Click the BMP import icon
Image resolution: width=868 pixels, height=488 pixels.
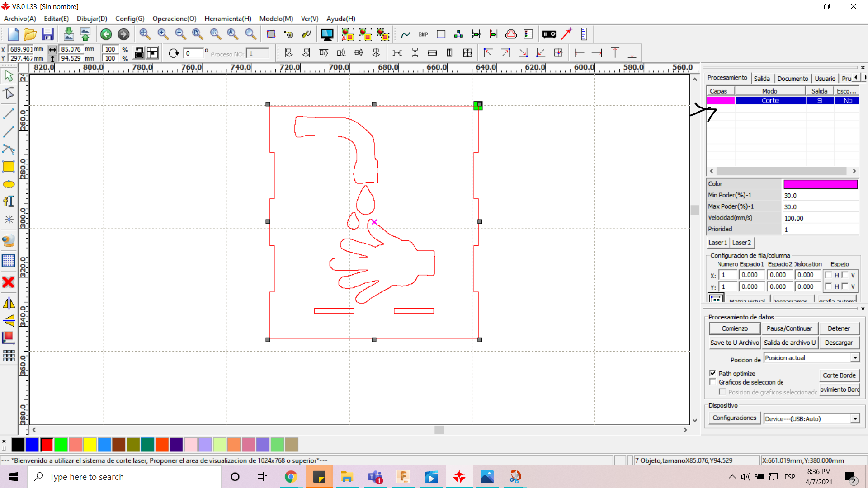(x=423, y=34)
